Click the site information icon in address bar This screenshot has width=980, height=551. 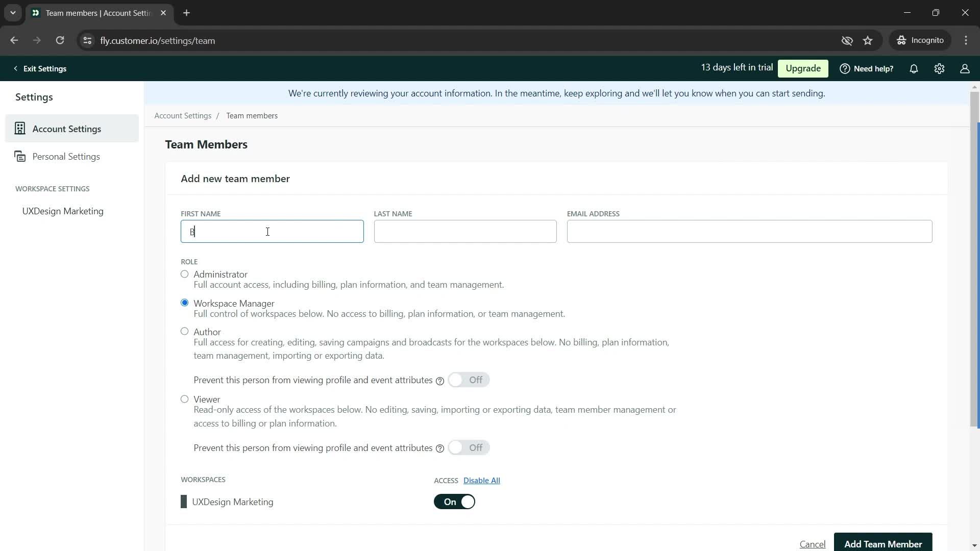[87, 40]
